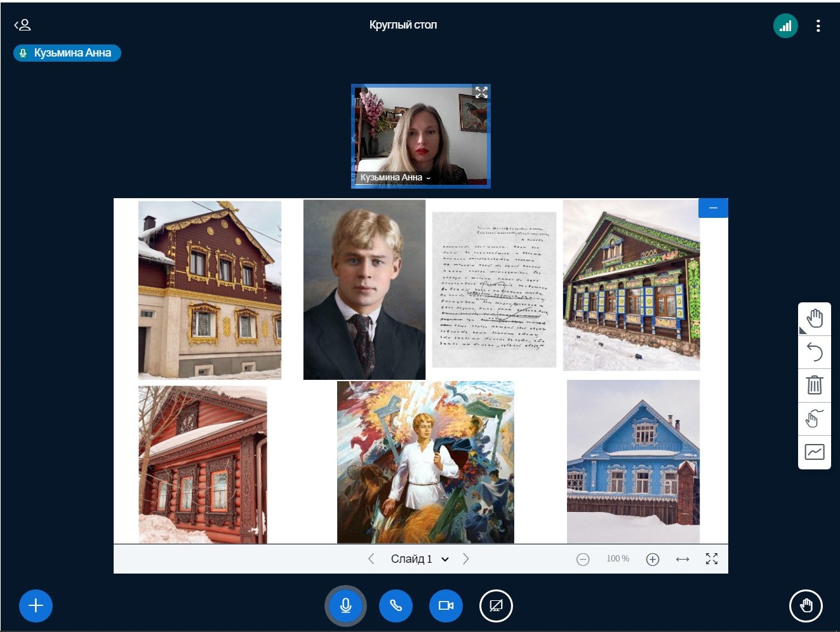Toggle the palm rejection tool
Viewport: 840px width, 632px height.
click(815, 419)
